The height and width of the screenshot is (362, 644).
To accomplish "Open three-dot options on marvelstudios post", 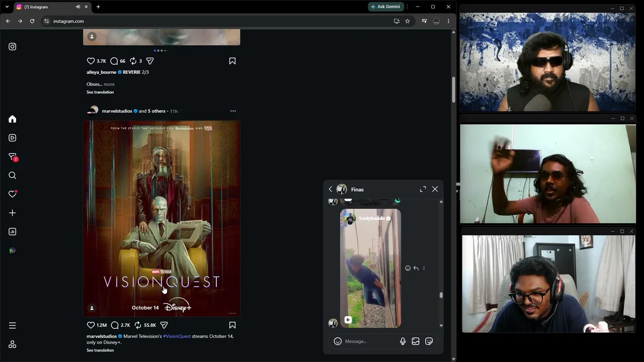I will (x=233, y=111).
